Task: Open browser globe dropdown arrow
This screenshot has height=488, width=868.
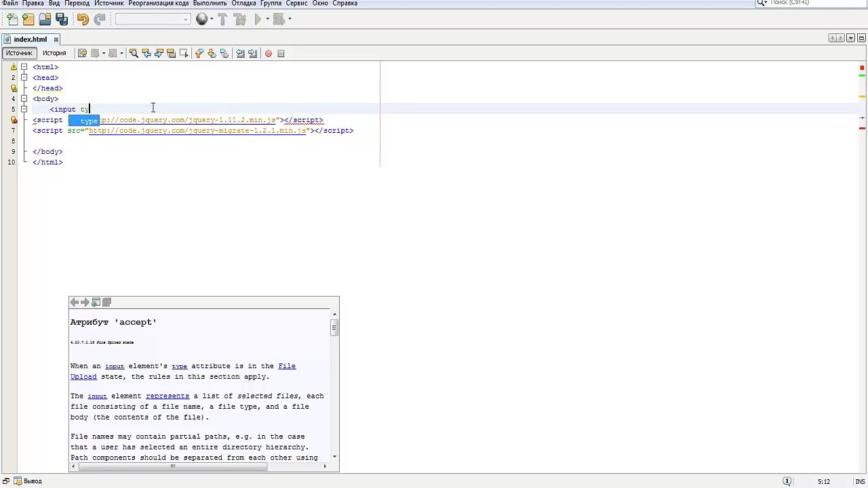Action: pyautogui.click(x=212, y=20)
